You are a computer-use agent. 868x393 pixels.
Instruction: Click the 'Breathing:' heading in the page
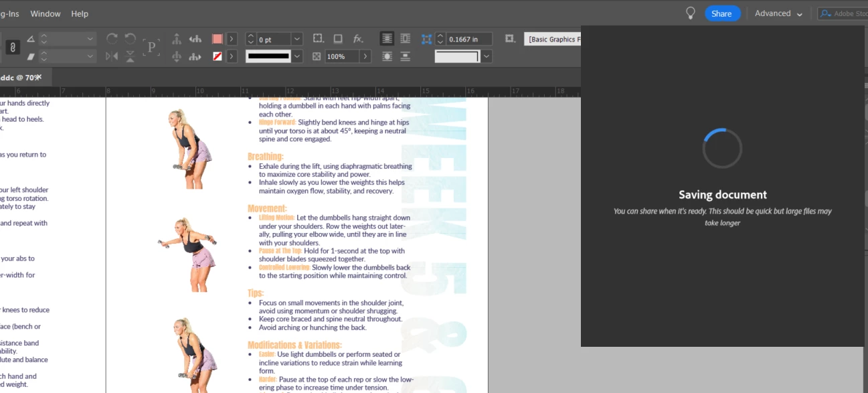[266, 157]
